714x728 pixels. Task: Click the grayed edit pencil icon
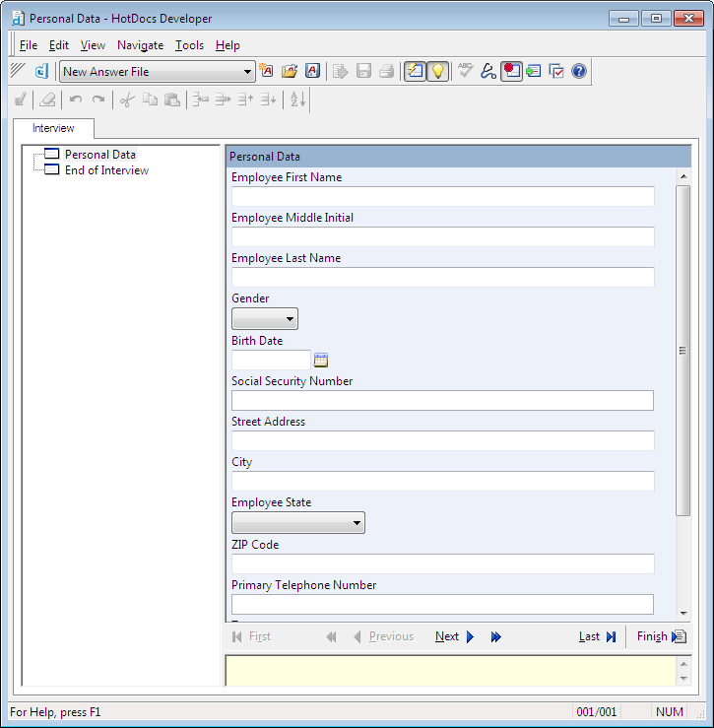click(x=20, y=99)
